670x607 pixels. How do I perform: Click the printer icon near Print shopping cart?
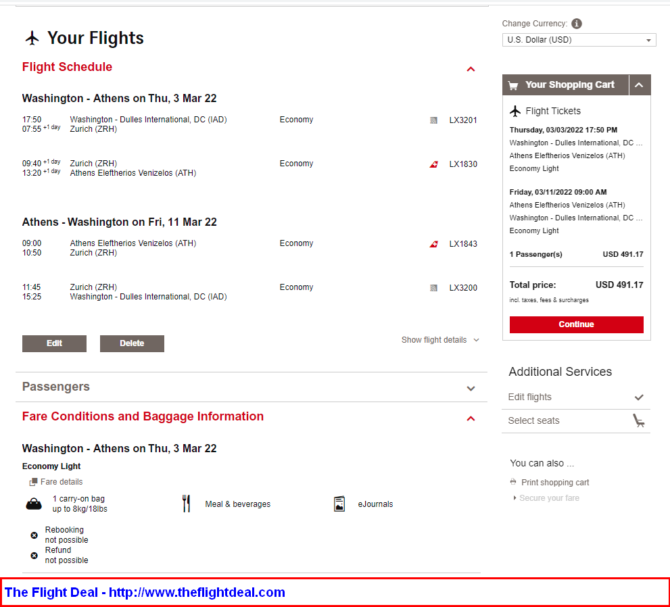pos(513,482)
